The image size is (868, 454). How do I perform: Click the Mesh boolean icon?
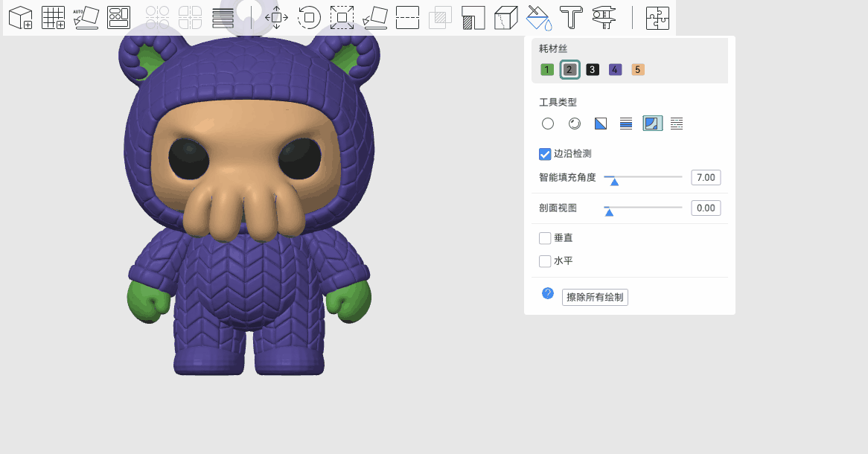click(x=440, y=18)
